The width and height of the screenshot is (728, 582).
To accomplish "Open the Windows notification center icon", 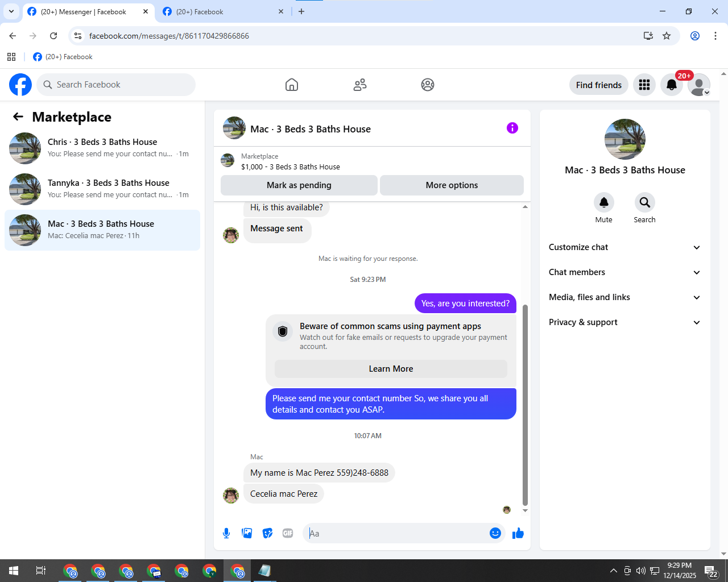I will click(711, 571).
